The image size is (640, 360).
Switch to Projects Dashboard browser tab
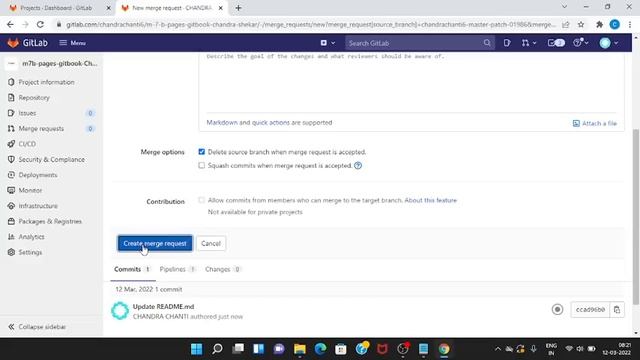[57, 8]
